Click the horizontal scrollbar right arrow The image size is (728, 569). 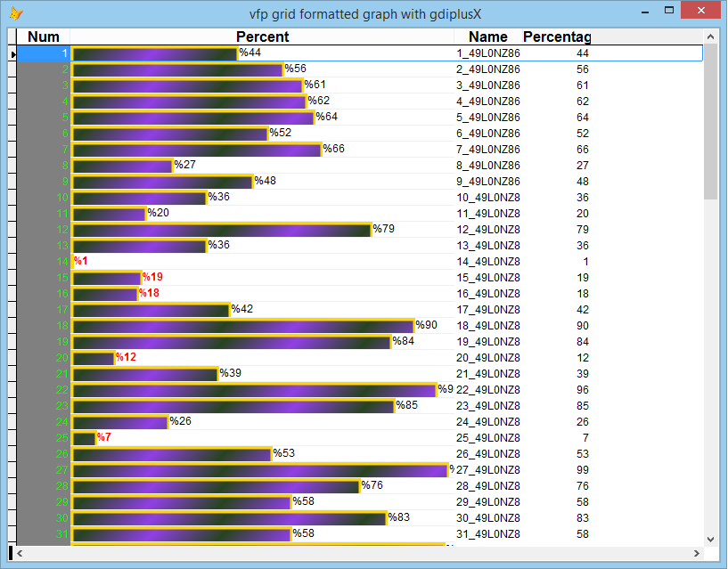click(x=694, y=555)
